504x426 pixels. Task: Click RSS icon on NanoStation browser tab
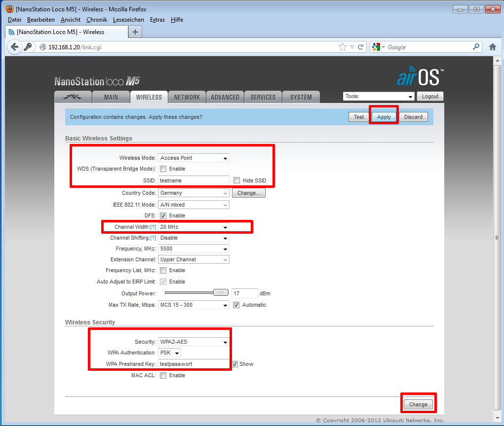(x=11, y=32)
